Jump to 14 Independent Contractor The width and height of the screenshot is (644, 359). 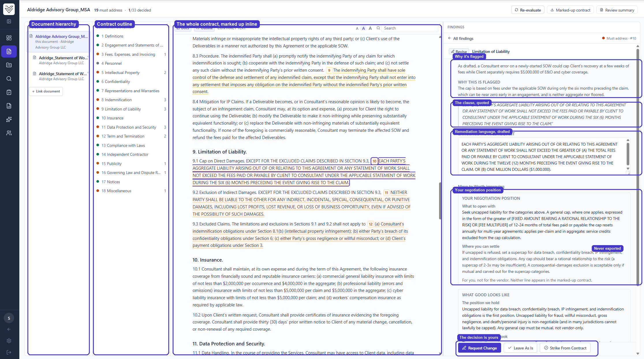[131, 154]
